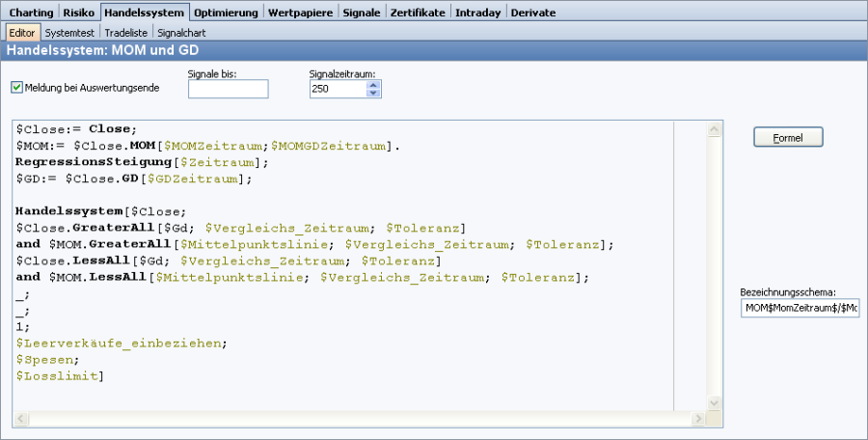Click the code editor scrollbar down arrow
Screen dimensions: 868x440
coord(714,402)
